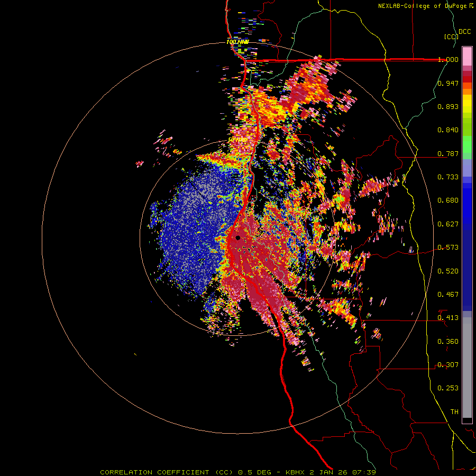Click the 0.573 legend value

coord(448,248)
